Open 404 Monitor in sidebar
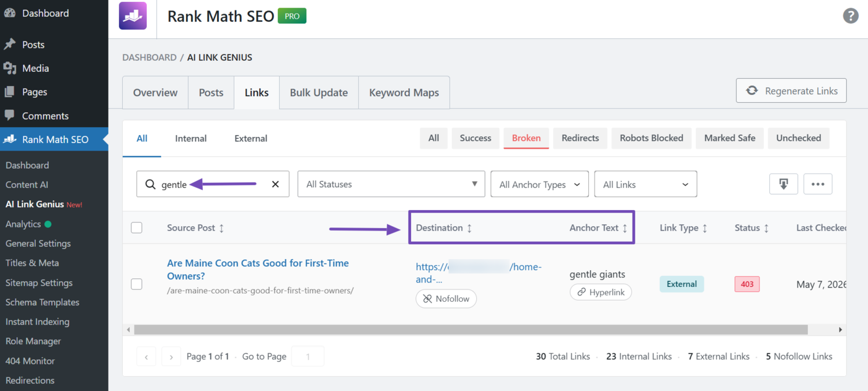The width and height of the screenshot is (868, 391). pyautogui.click(x=30, y=361)
